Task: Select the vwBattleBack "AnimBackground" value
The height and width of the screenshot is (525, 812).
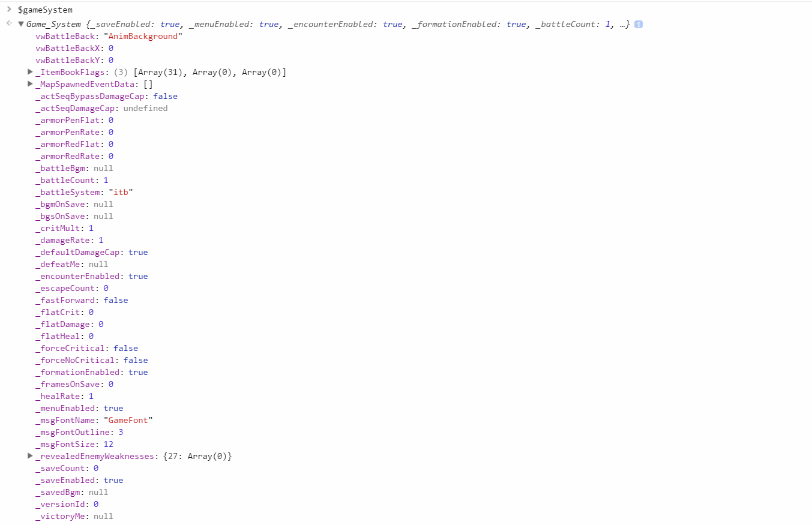Action: pyautogui.click(x=143, y=36)
